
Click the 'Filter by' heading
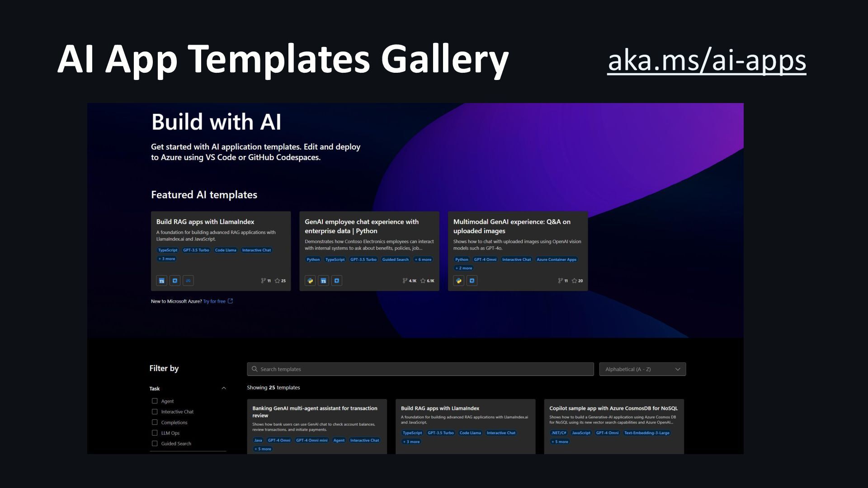point(164,368)
